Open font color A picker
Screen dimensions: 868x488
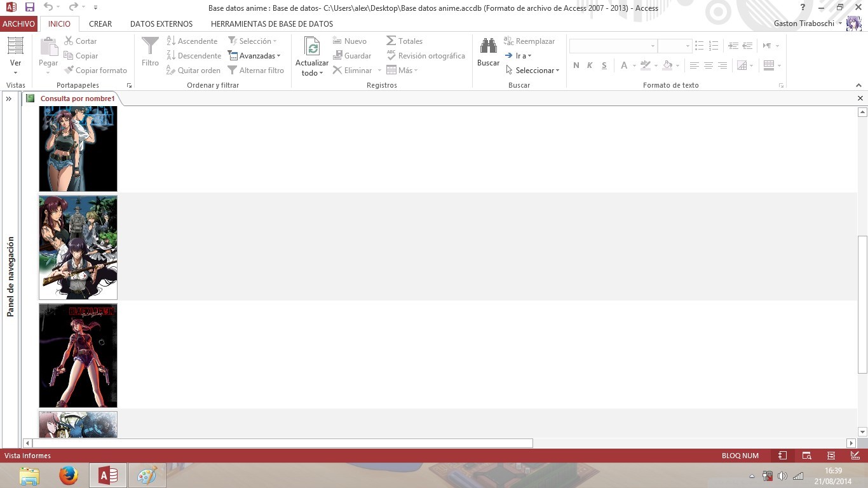(x=624, y=65)
